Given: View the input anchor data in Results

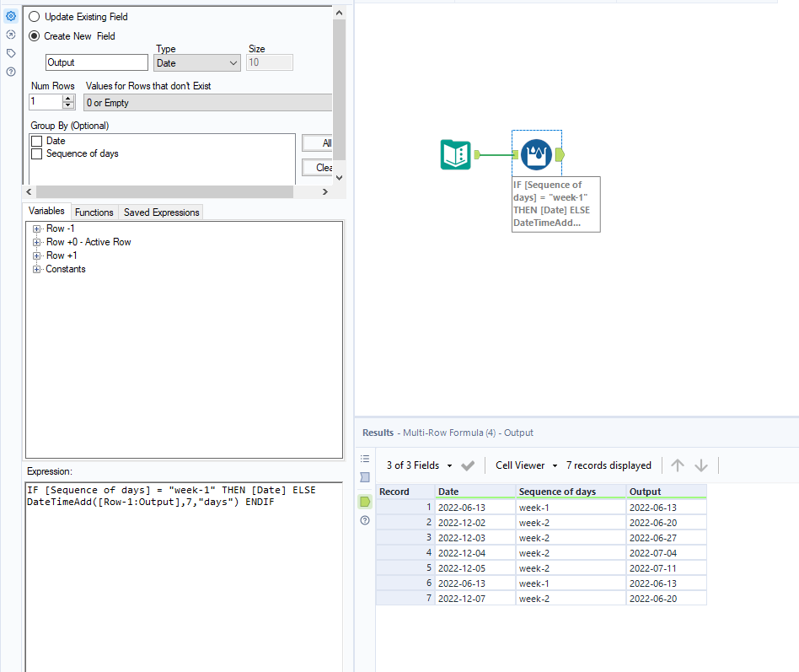Looking at the screenshot, I should click(364, 477).
